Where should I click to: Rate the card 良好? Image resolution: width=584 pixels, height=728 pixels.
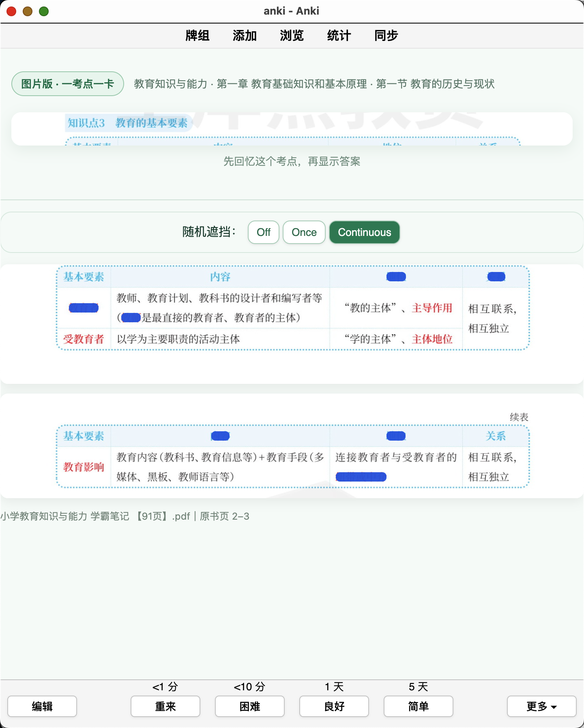(334, 707)
